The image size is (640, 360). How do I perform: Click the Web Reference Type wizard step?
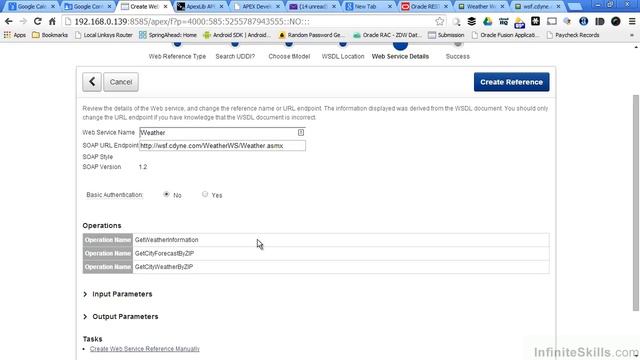(x=177, y=56)
